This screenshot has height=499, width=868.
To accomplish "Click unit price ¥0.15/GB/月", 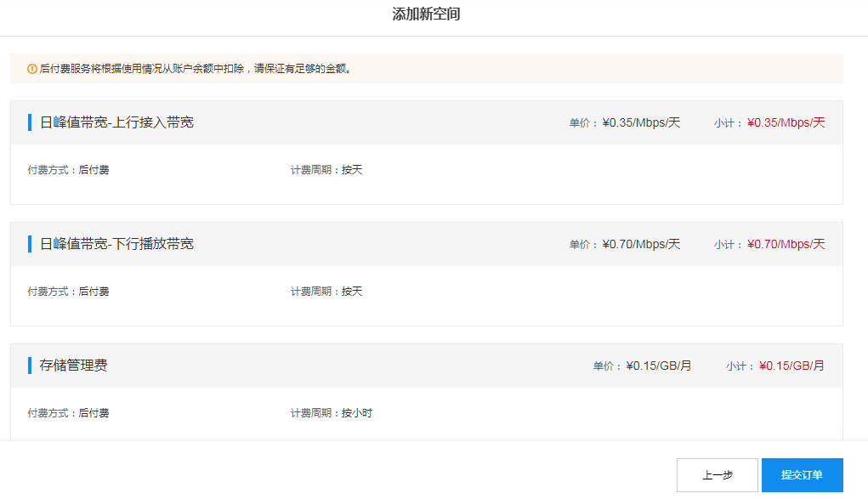I will 659,366.
